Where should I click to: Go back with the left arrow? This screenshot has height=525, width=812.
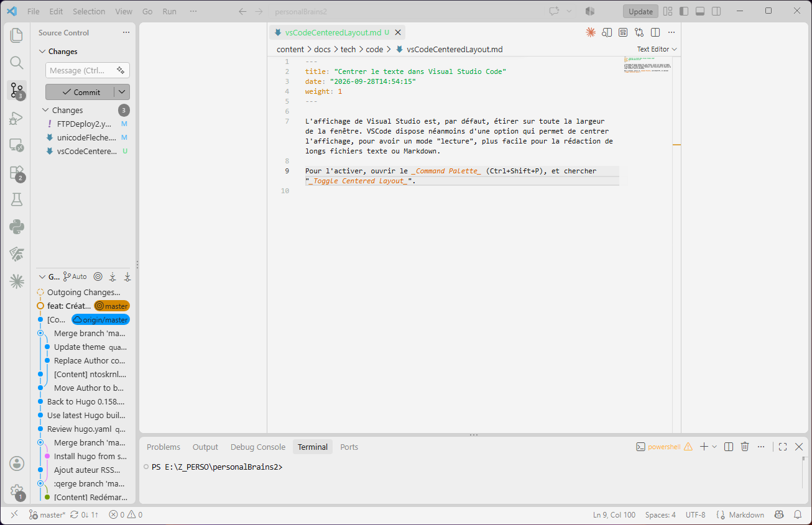(x=242, y=11)
